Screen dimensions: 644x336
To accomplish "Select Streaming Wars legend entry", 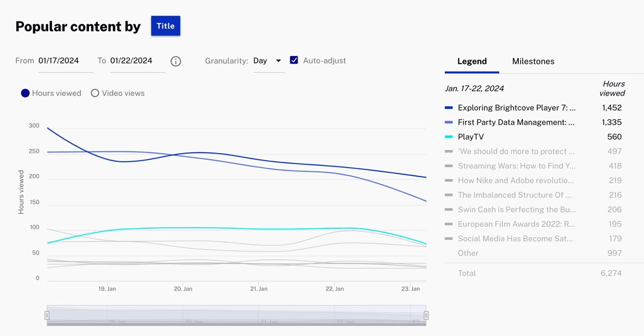I will pyautogui.click(x=516, y=166).
